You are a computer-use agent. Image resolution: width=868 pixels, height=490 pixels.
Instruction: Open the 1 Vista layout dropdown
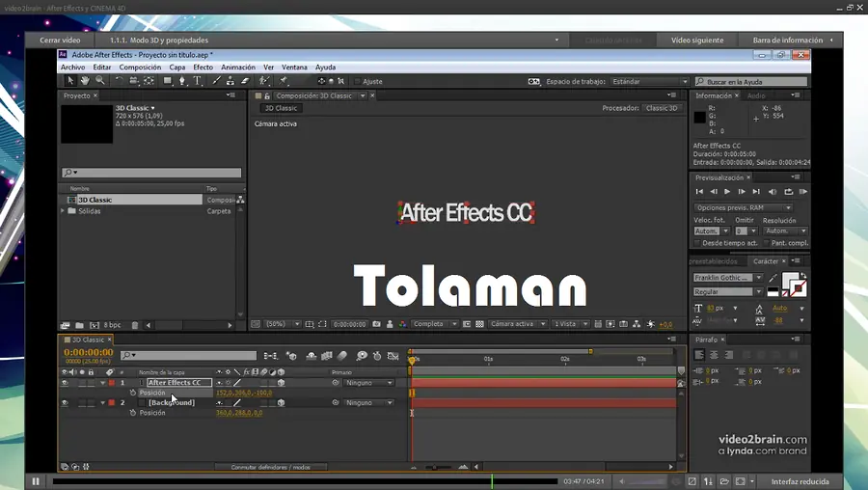pyautogui.click(x=570, y=324)
